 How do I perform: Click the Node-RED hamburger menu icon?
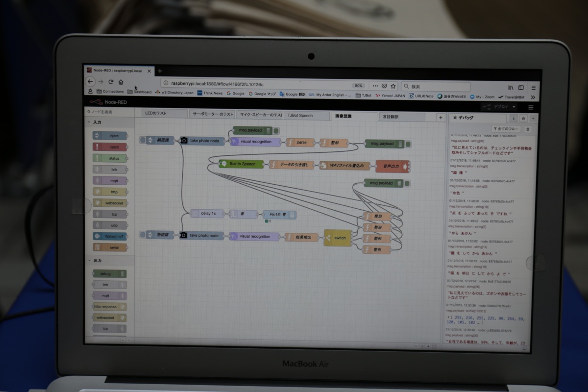point(531,107)
